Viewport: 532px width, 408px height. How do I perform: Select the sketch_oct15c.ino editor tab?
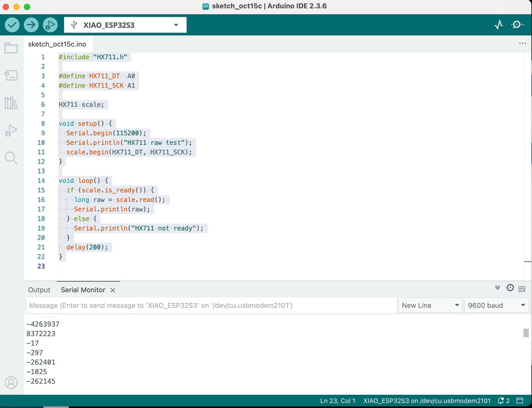(57, 44)
